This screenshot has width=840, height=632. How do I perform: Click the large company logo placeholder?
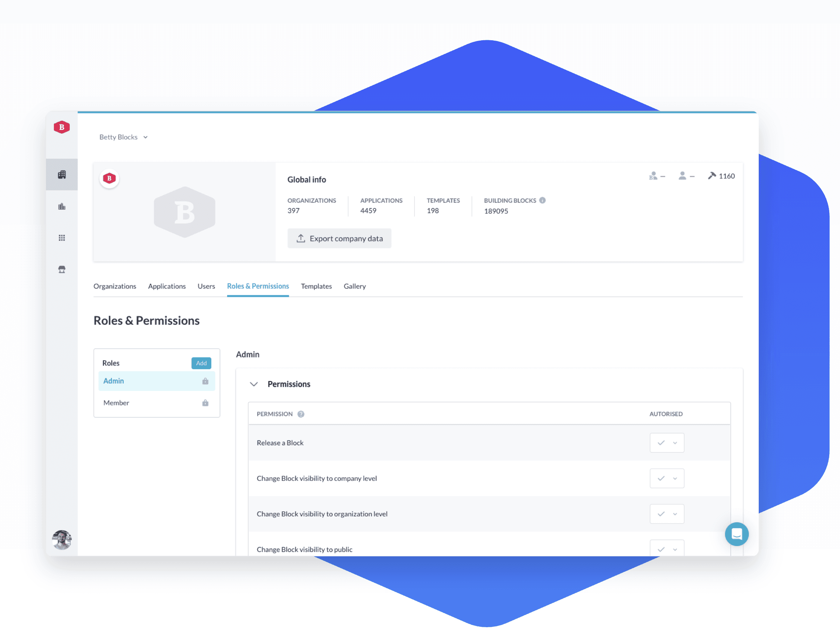[x=185, y=212]
